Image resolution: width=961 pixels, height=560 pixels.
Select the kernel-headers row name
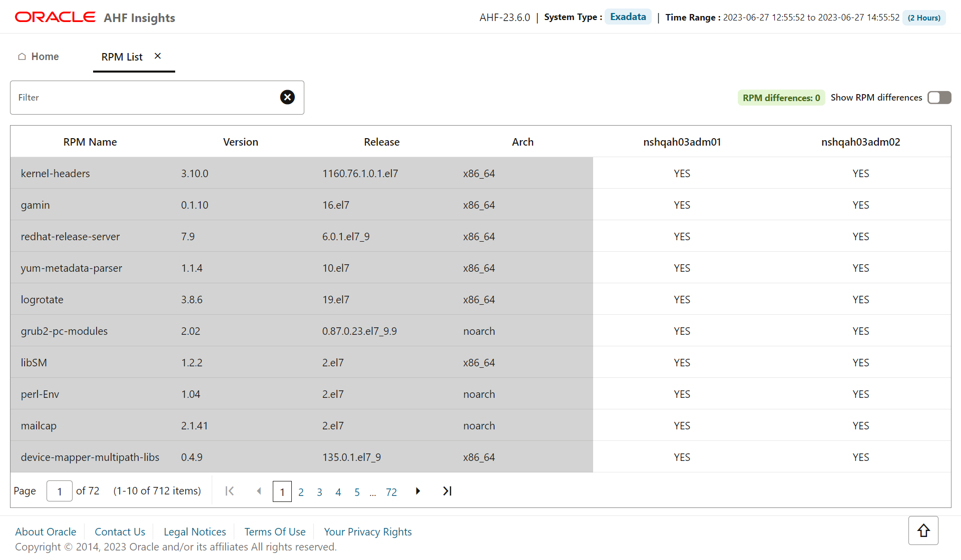pos(55,173)
